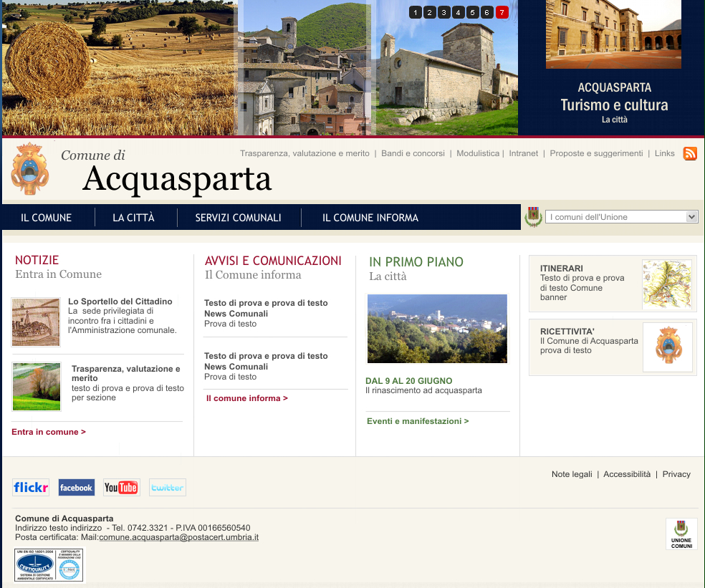This screenshot has width=705, height=588.
Task: Click the palazzo photo in the banner
Action: coord(613,34)
